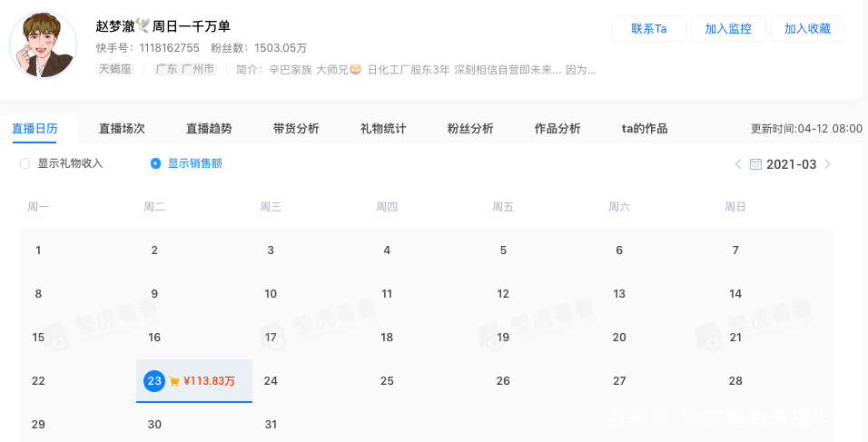Click the 粉丝数 1503.05万 text
The height and width of the screenshot is (442, 868).
[x=259, y=48]
